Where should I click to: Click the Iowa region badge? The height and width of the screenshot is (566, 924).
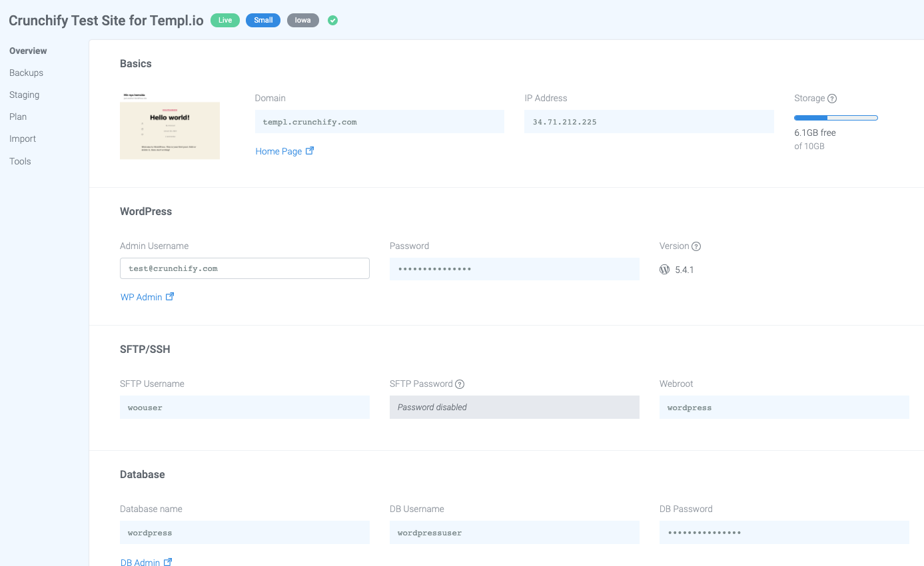pos(303,20)
